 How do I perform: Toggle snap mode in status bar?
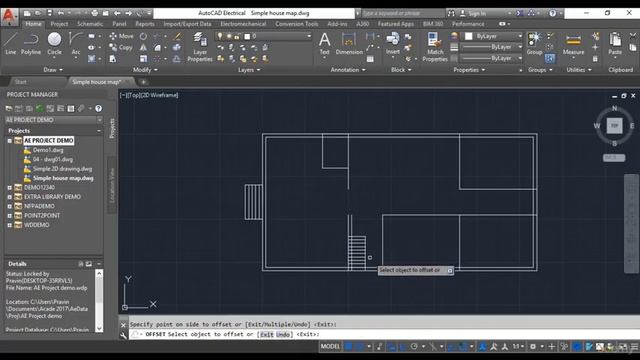[360, 347]
